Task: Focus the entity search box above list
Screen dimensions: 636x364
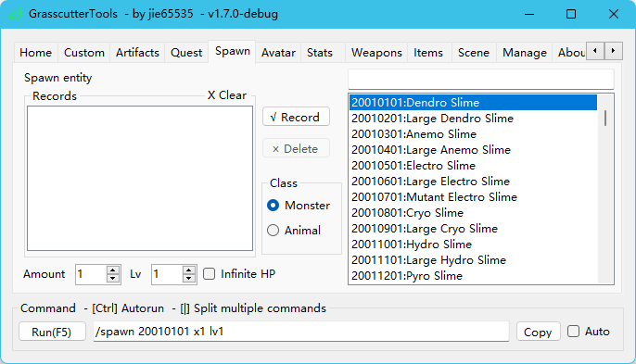Action: pyautogui.click(x=480, y=79)
